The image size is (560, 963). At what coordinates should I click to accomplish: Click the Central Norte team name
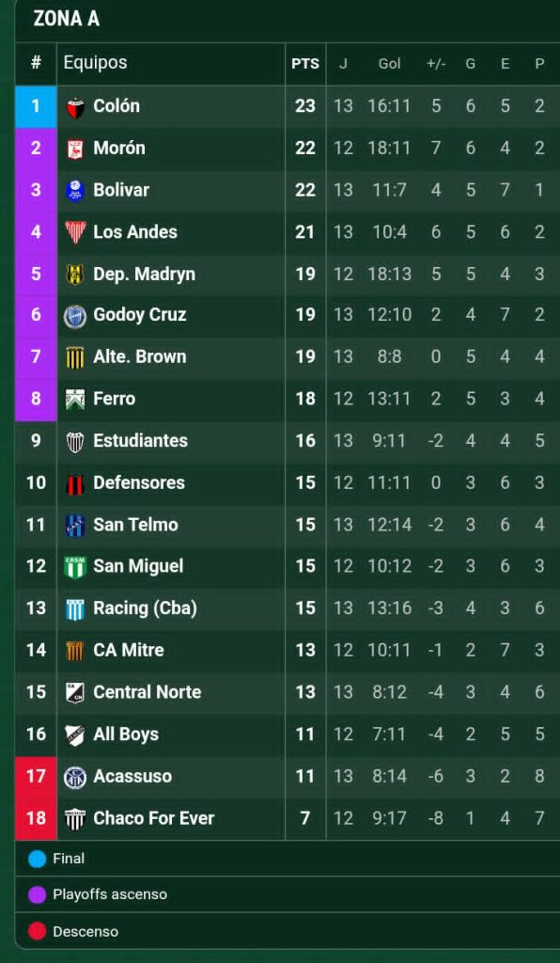click(148, 692)
